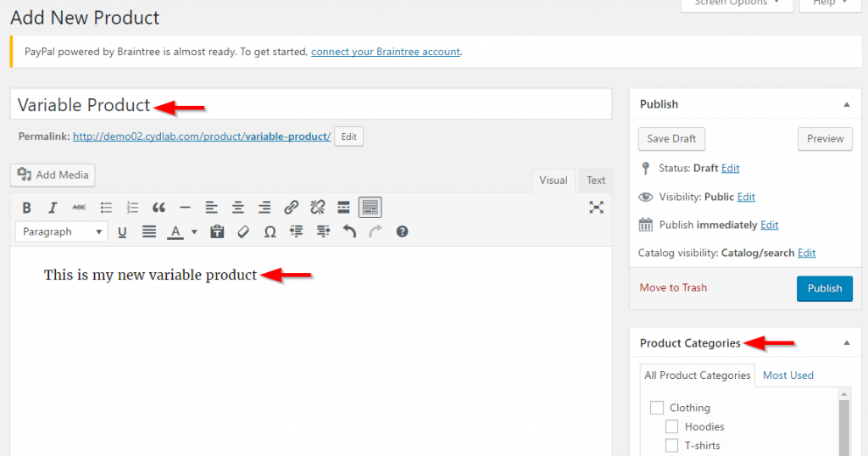Tick the Hoodies category checkbox
This screenshot has width=868, height=456.
[x=672, y=426]
